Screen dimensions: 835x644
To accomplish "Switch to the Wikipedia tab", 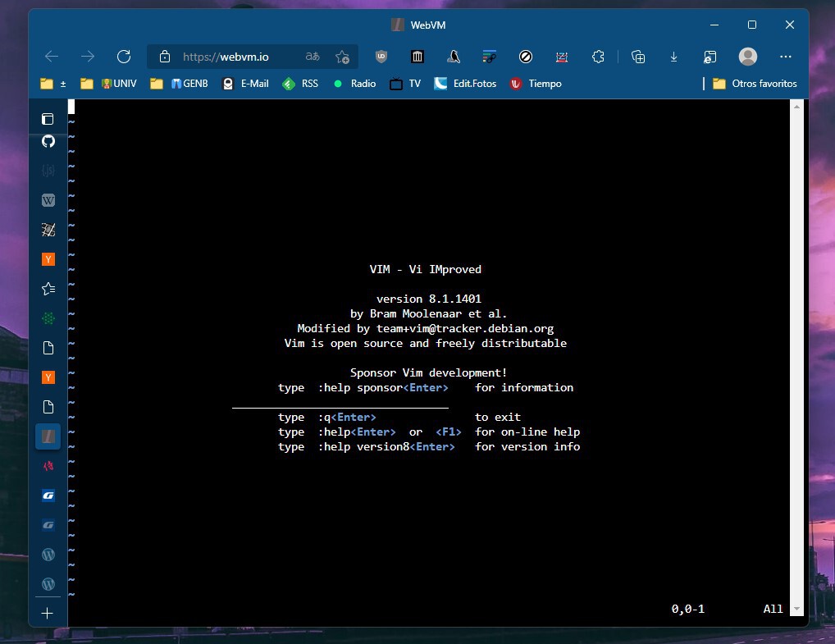I will (48, 200).
